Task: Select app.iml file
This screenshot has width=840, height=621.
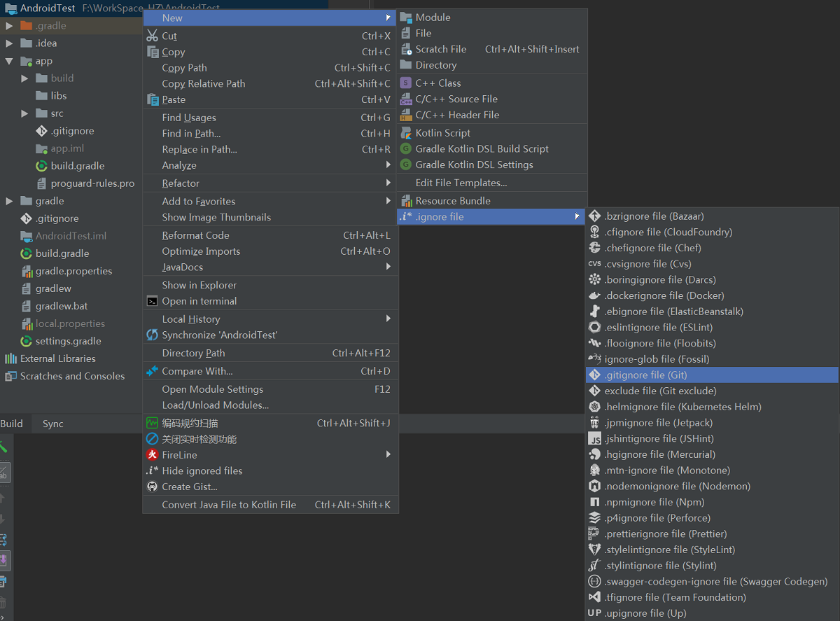Action: [x=67, y=148]
